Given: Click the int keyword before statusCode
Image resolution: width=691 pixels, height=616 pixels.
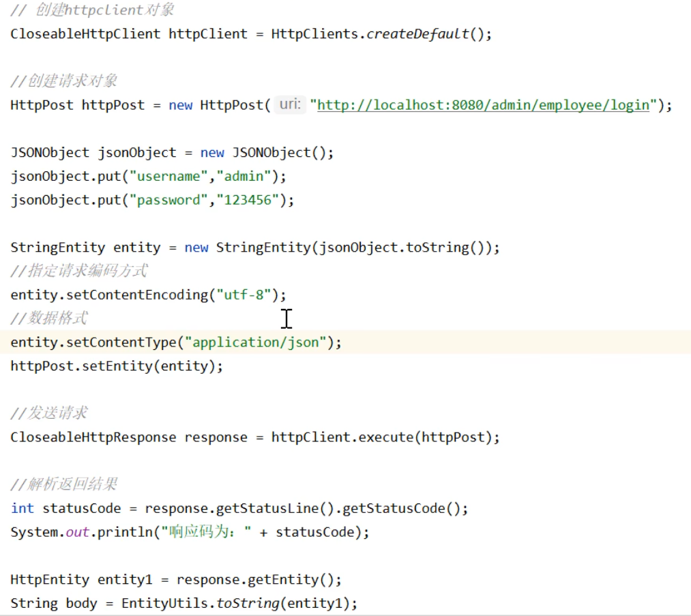Looking at the screenshot, I should pos(22,508).
